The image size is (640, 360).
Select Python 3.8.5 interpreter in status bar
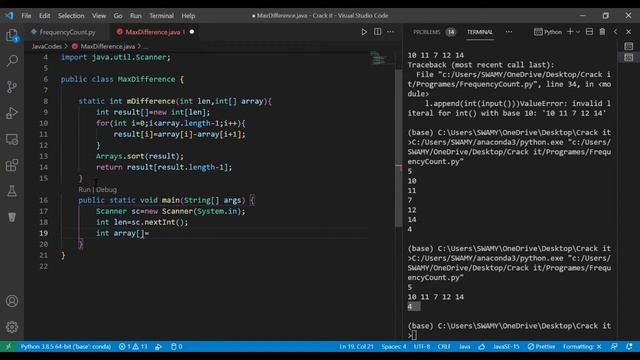coord(66,347)
